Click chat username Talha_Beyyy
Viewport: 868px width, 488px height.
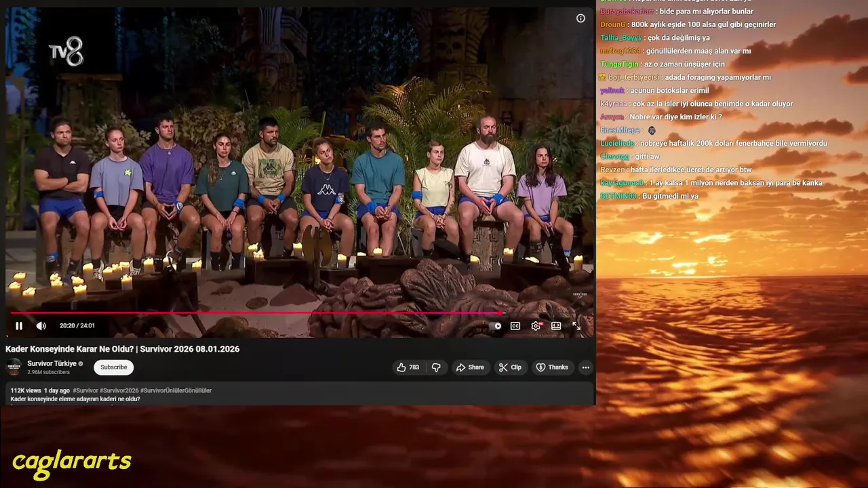[621, 38]
